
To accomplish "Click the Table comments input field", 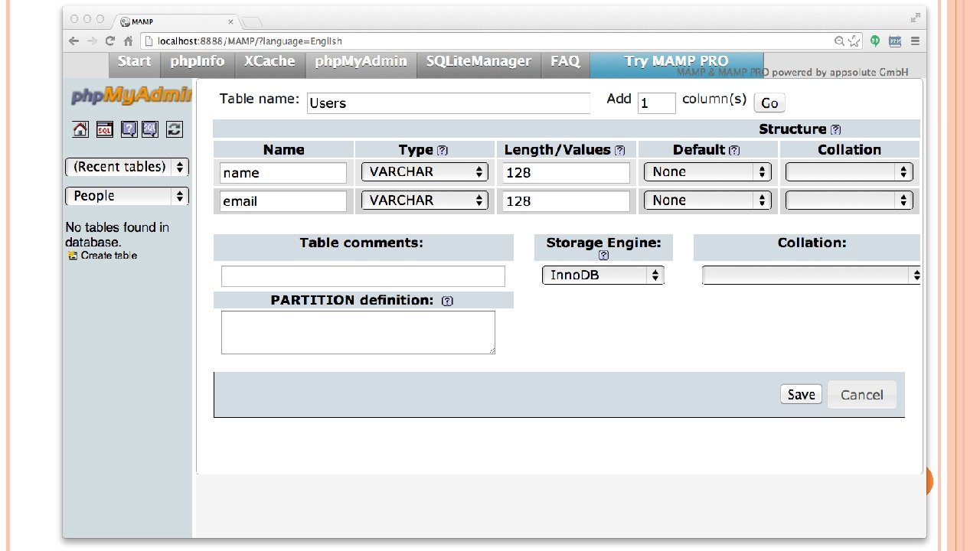I will click(363, 276).
